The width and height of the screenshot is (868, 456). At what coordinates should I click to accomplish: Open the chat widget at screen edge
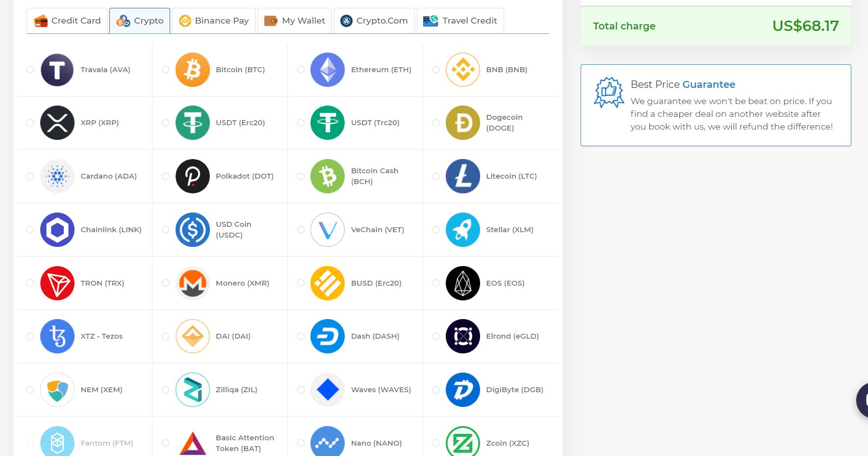click(x=862, y=401)
